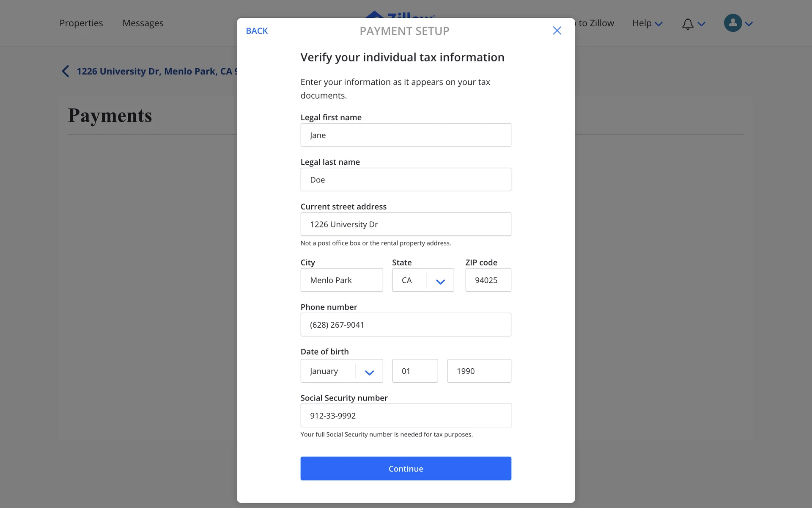Click the Phone number input

(x=406, y=325)
